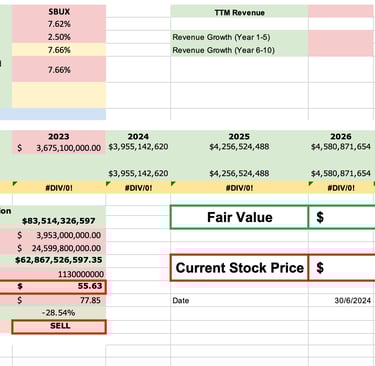Click the #DIV/0! error under 2023
Image resolution: width=375 pixels, height=366 pixels.
(x=59, y=188)
